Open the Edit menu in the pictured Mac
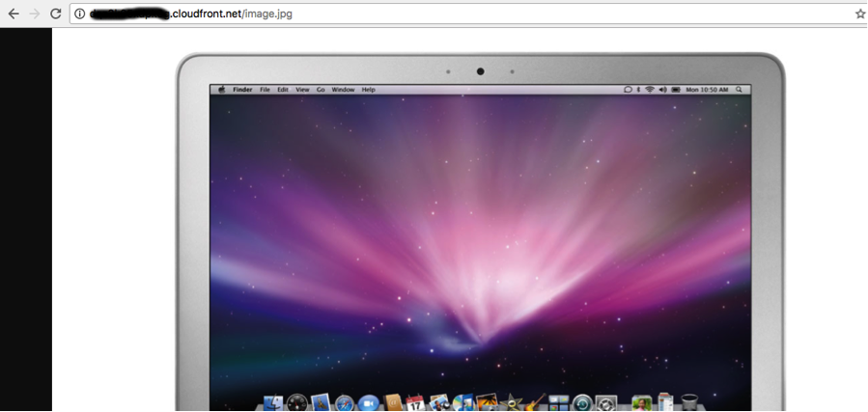 [283, 89]
